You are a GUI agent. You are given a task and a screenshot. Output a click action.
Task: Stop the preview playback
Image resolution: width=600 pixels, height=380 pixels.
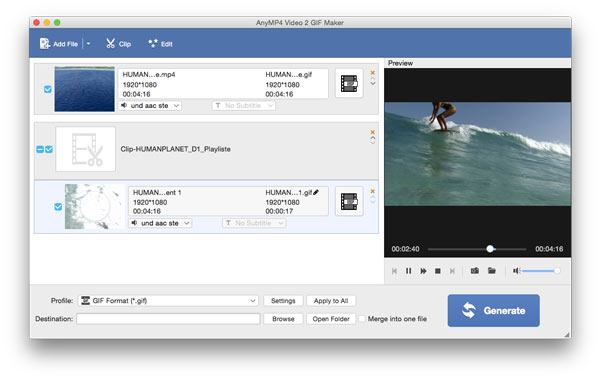[438, 271]
